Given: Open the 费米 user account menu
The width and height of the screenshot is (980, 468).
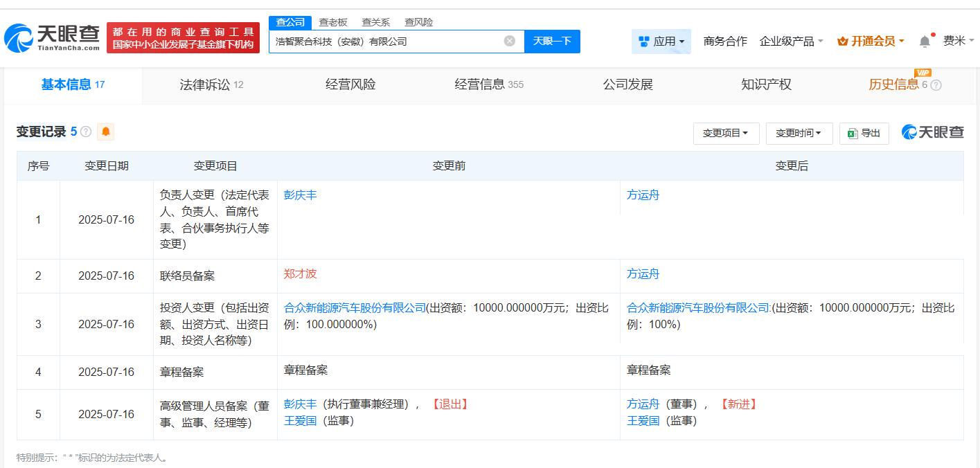Looking at the screenshot, I should pyautogui.click(x=959, y=41).
